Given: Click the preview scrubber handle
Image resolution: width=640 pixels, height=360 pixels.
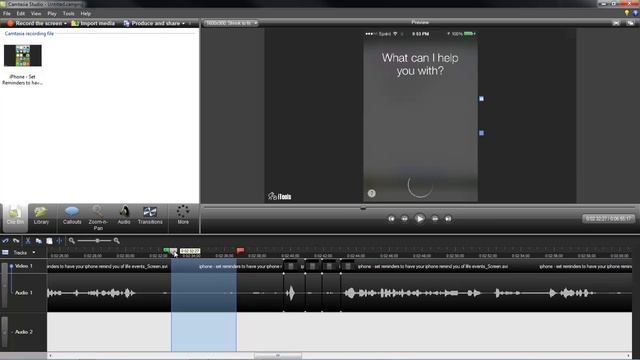Looking at the screenshot, I should [x=363, y=208].
